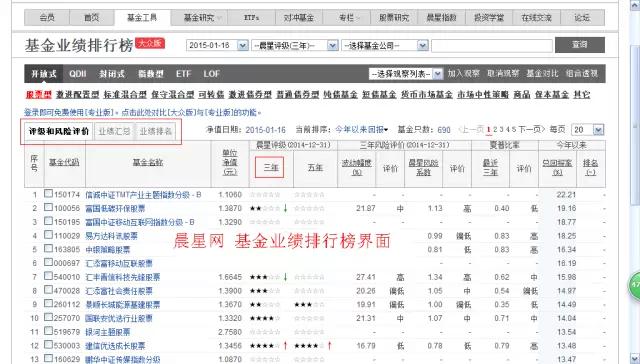Check the box for fund 470028
This screenshot has height=364, width=640.
[x=48, y=290]
